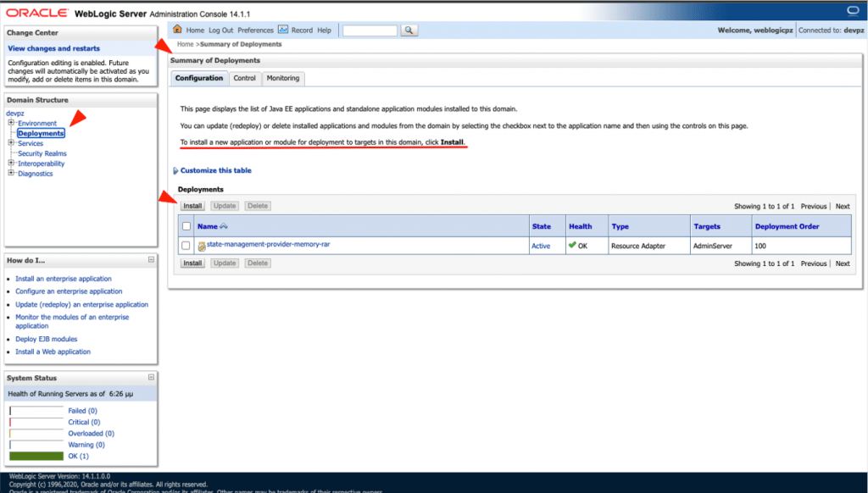The width and height of the screenshot is (868, 493).
Task: Click the Active state link
Action: [x=541, y=246]
